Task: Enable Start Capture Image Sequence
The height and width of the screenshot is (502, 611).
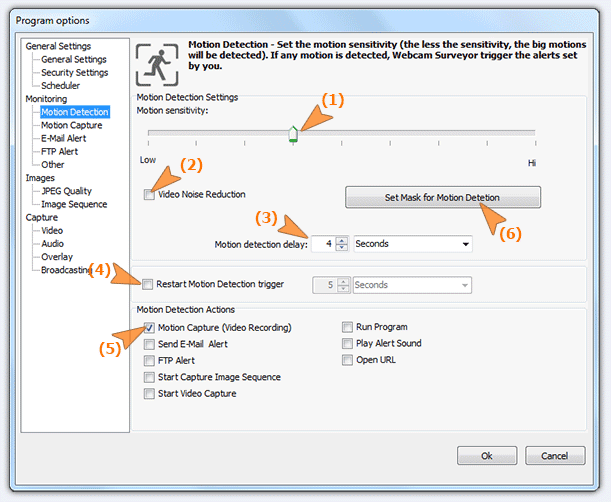Action: click(x=149, y=377)
